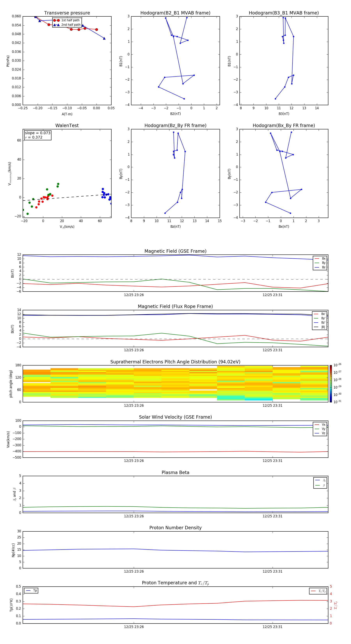
Task: Select the |B| entry in Flux Rope legend
Action: coord(323,327)
